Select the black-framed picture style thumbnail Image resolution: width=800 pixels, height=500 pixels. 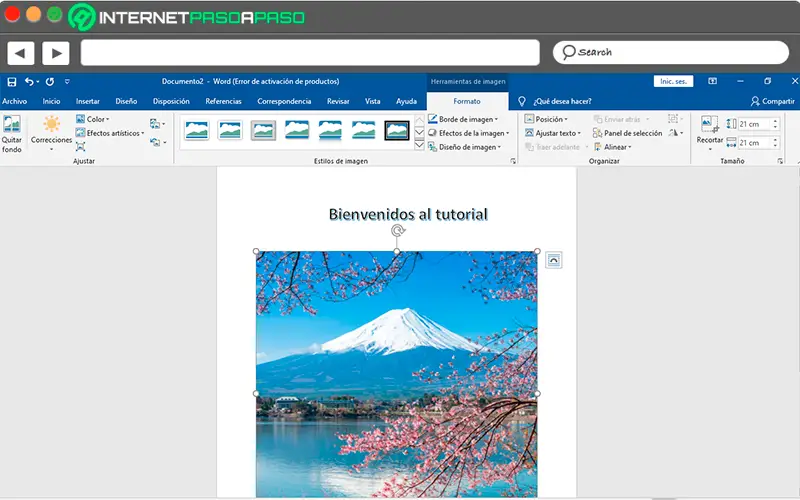(x=397, y=130)
